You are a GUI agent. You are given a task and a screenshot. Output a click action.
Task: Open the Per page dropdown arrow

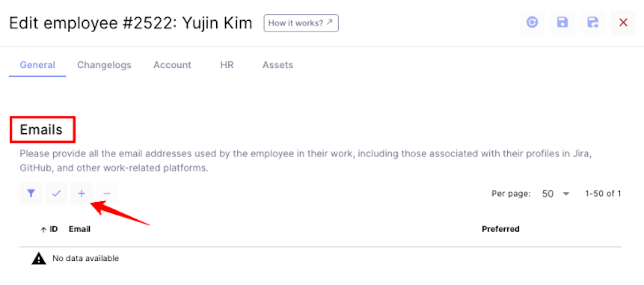tap(566, 194)
